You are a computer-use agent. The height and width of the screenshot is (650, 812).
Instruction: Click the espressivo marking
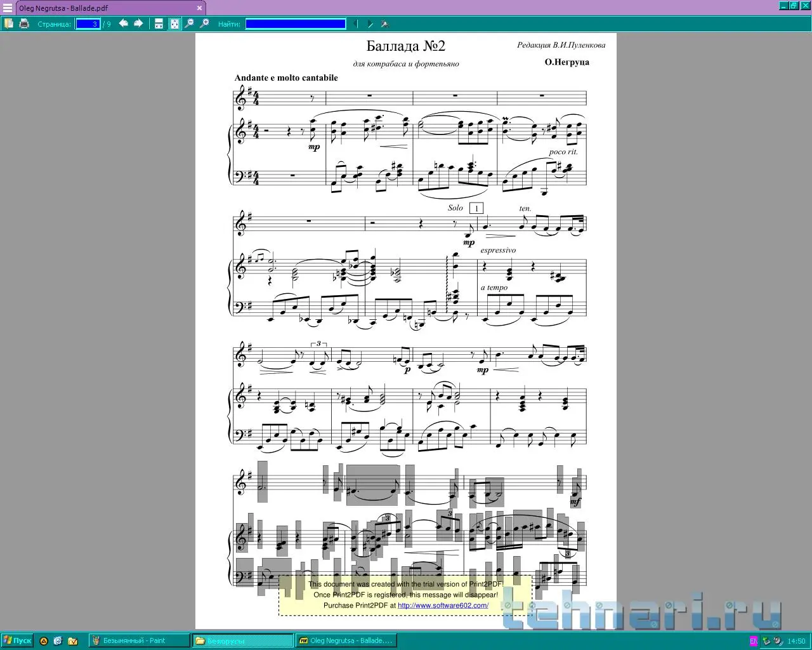pos(498,250)
